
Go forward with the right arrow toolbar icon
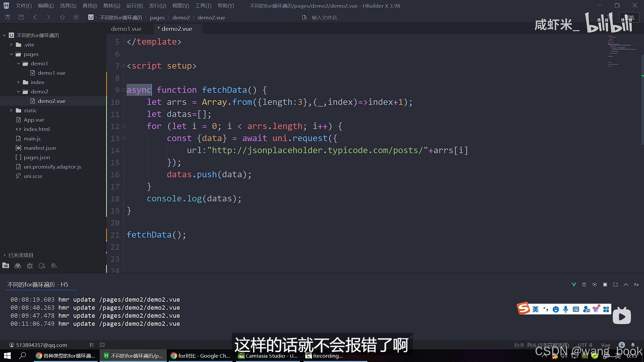48,17
